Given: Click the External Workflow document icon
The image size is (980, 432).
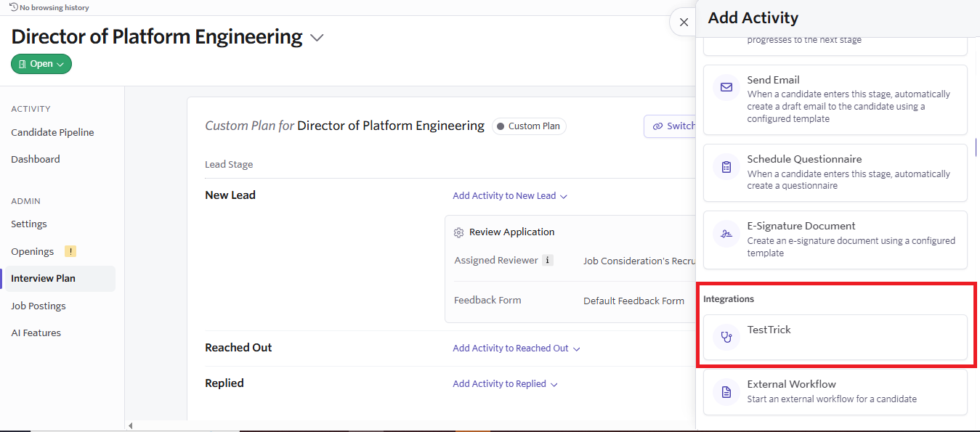Looking at the screenshot, I should pos(726,392).
